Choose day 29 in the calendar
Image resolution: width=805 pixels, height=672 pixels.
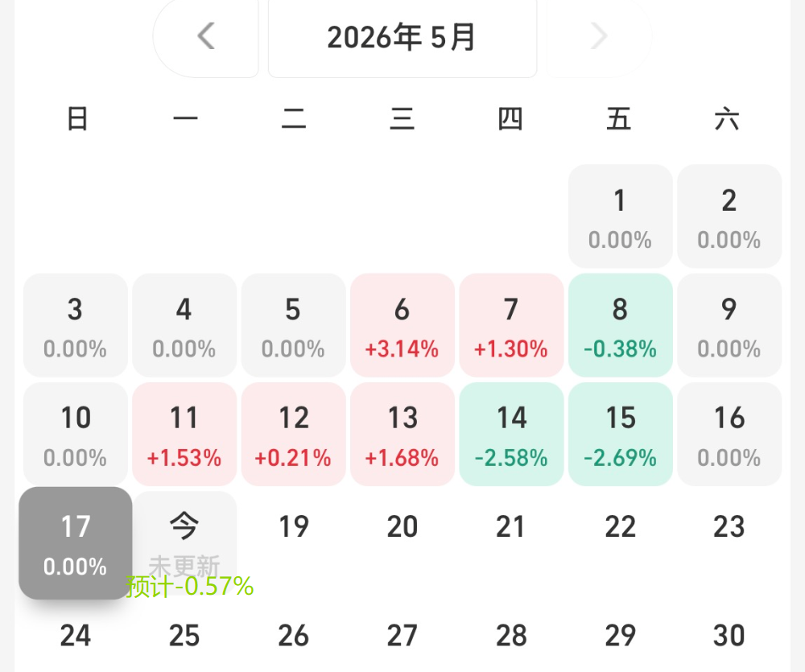coord(620,636)
